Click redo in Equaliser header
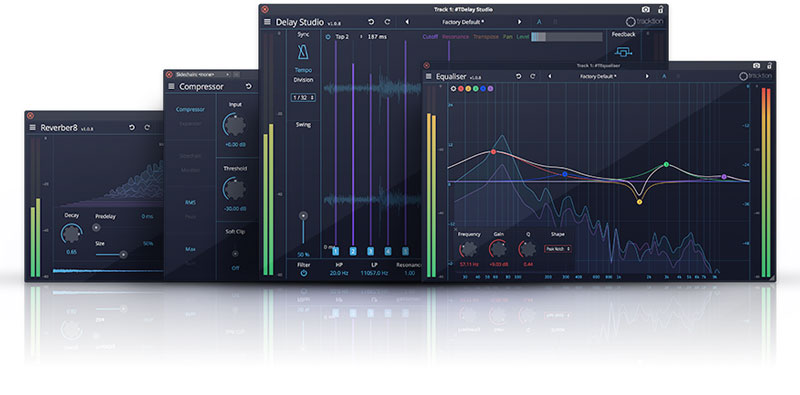 pos(533,76)
